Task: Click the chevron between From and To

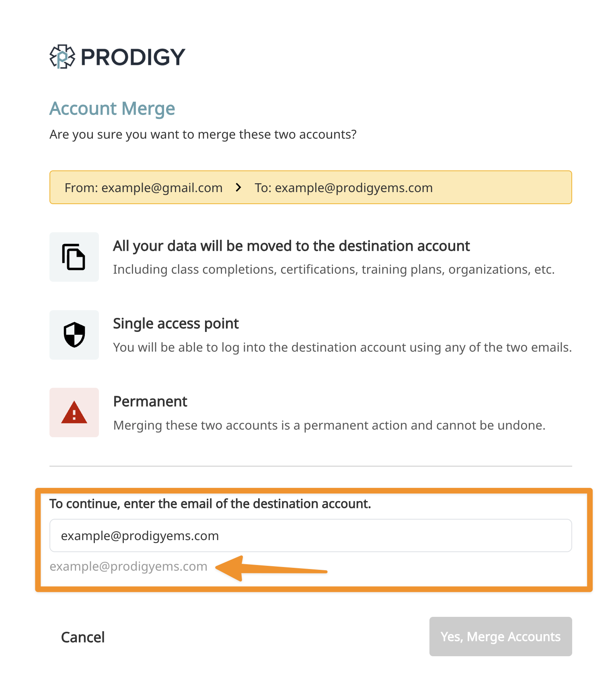Action: click(x=238, y=187)
